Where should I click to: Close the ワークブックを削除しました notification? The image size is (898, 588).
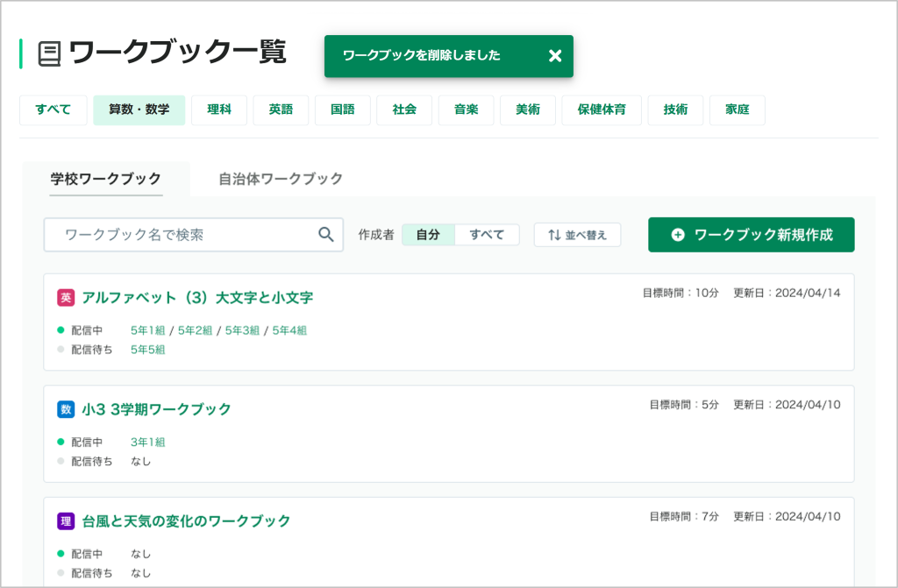coord(554,55)
